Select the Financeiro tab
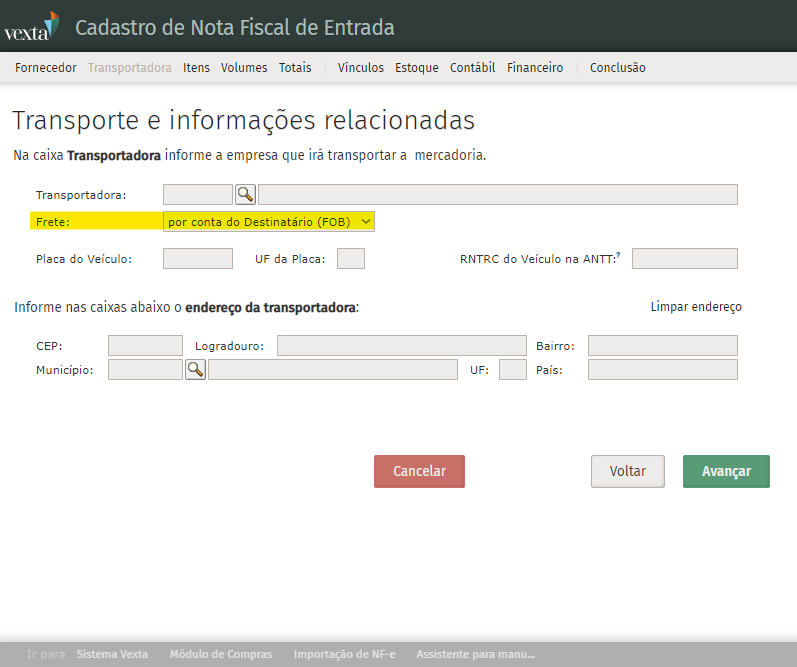 point(535,68)
